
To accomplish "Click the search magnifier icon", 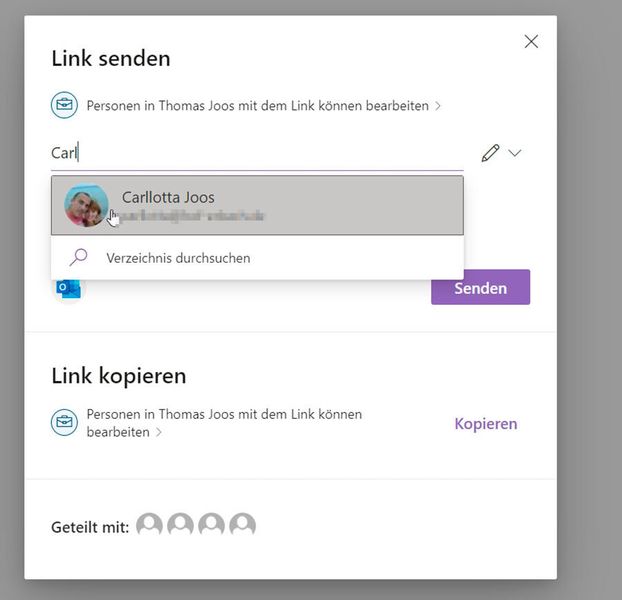I will (x=78, y=257).
